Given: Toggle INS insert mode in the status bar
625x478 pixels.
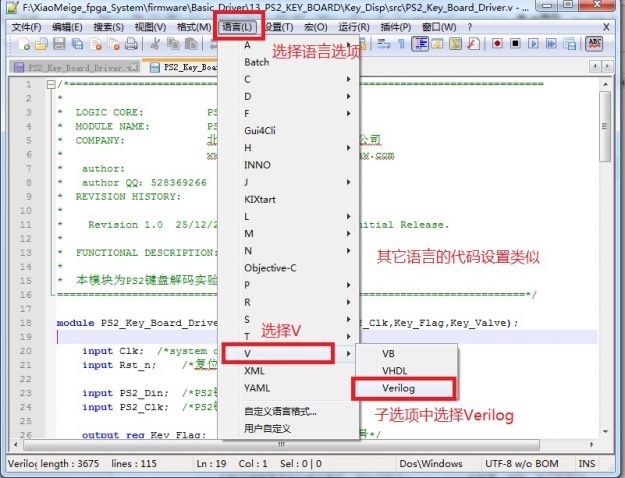Looking at the screenshot, I should point(587,464).
